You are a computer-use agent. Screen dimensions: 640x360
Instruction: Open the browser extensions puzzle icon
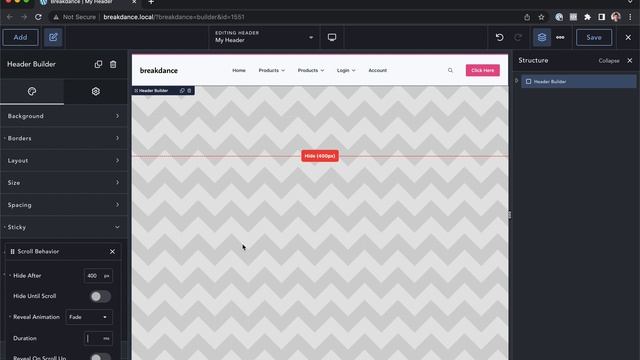(587, 17)
